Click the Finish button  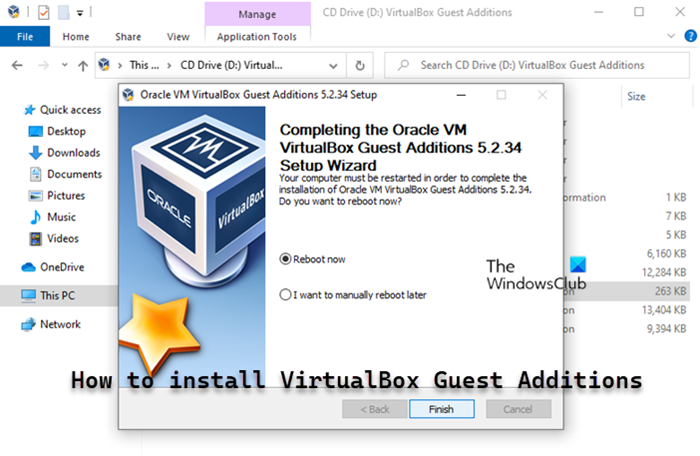pos(440,409)
